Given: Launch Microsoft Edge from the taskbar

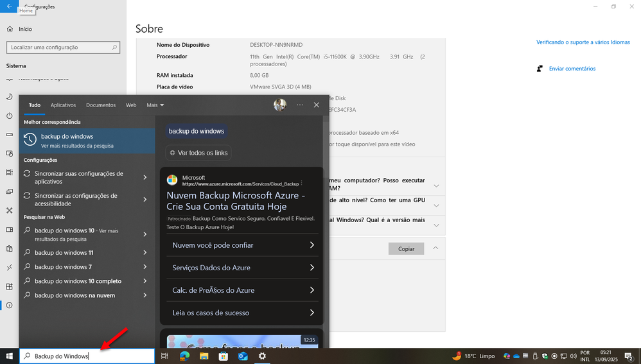Looking at the screenshot, I should pyautogui.click(x=184, y=356).
